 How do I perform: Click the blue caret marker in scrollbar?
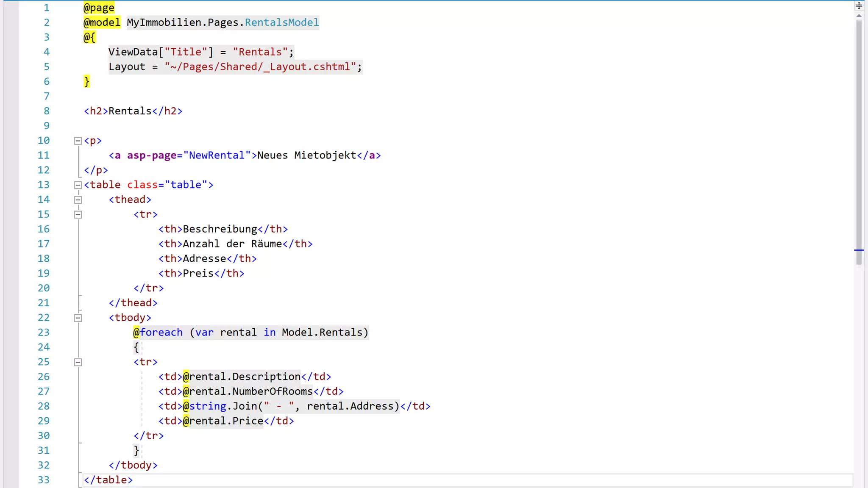pyautogui.click(x=859, y=250)
